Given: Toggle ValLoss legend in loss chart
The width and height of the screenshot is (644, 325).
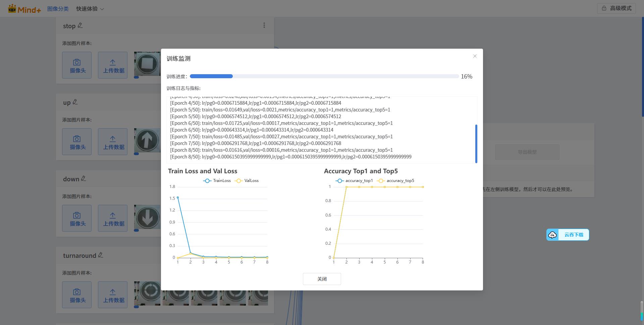Looking at the screenshot, I should [247, 181].
